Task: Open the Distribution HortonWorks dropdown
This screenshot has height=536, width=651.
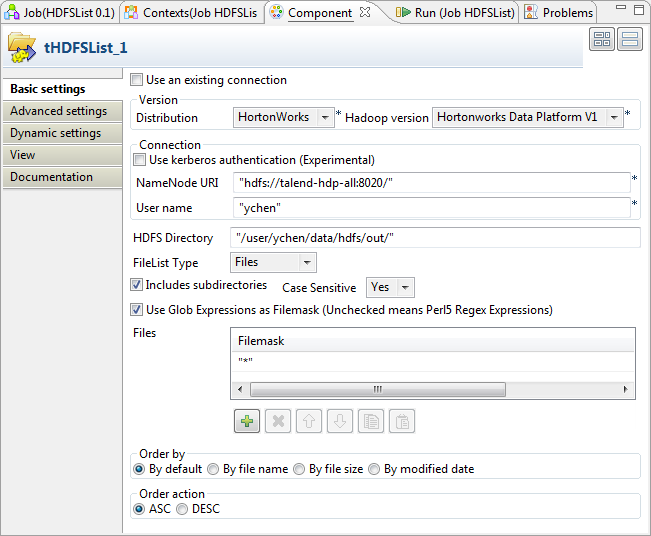Action: (x=326, y=118)
